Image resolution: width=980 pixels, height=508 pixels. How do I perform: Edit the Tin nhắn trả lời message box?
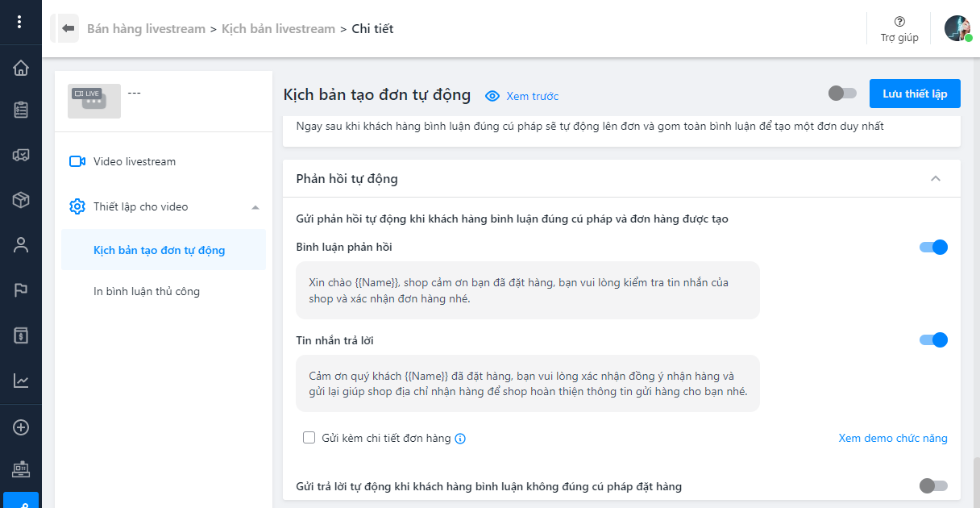tap(528, 384)
